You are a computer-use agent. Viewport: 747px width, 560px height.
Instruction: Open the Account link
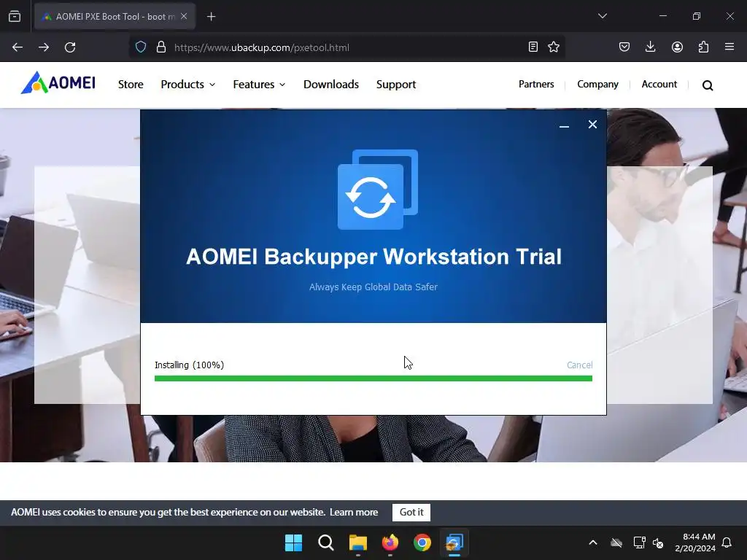tap(659, 85)
